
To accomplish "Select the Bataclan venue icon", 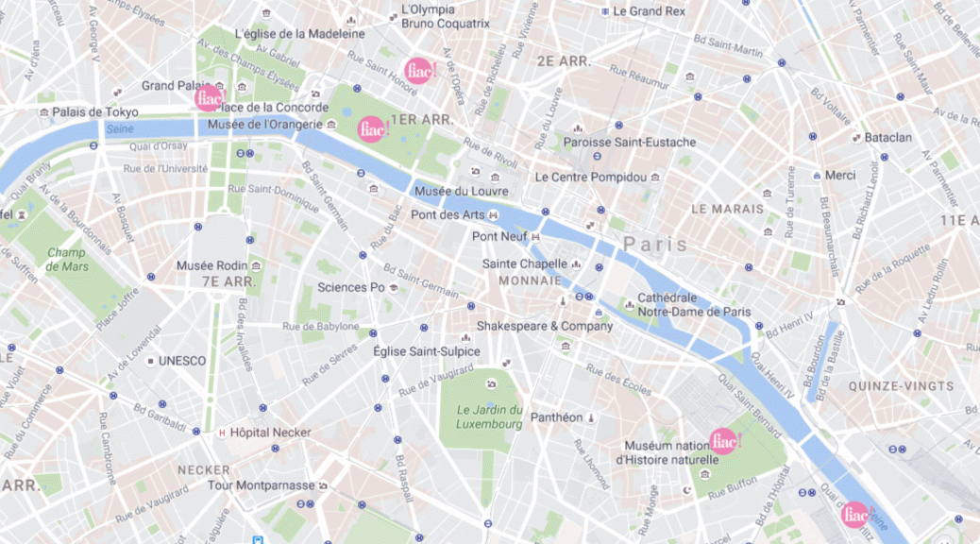I will (x=856, y=138).
